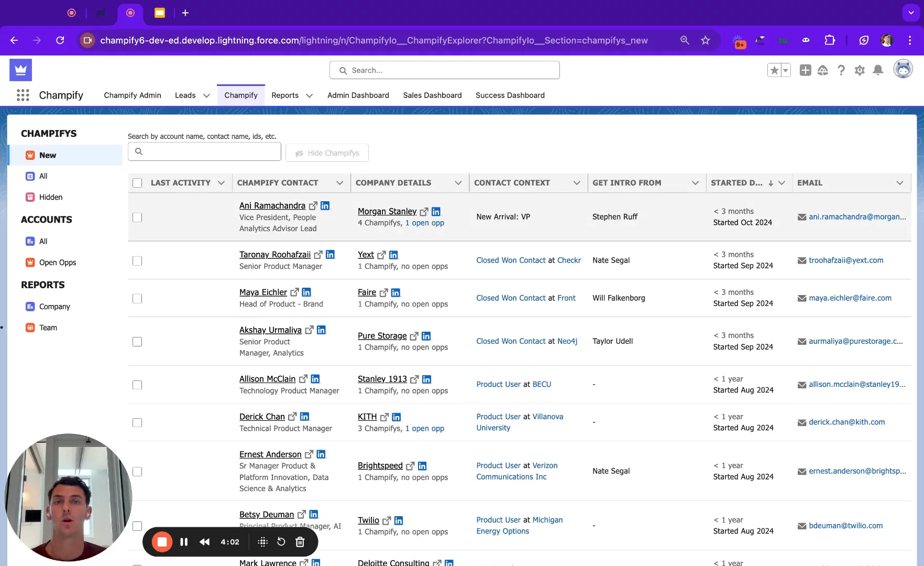
Task: Open the Get Intro From column dropdown
Action: coord(695,183)
